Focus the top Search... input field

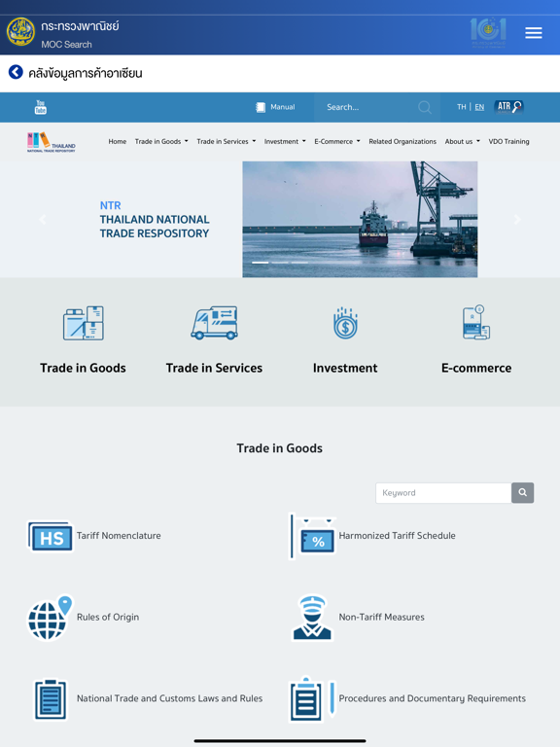click(x=367, y=107)
